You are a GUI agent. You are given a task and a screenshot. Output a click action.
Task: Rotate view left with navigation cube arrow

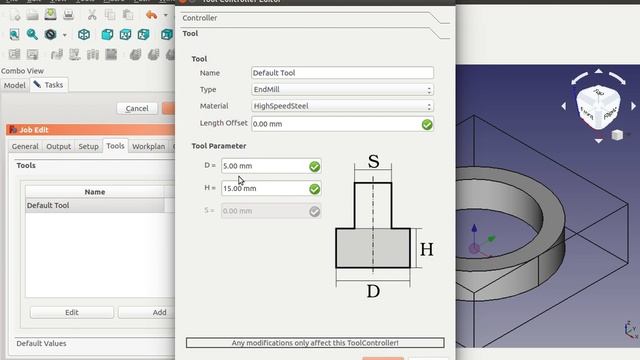point(564,106)
